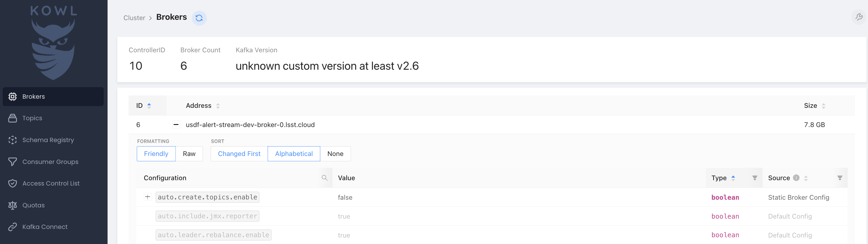Click Static Broker Config source value

coord(799,198)
